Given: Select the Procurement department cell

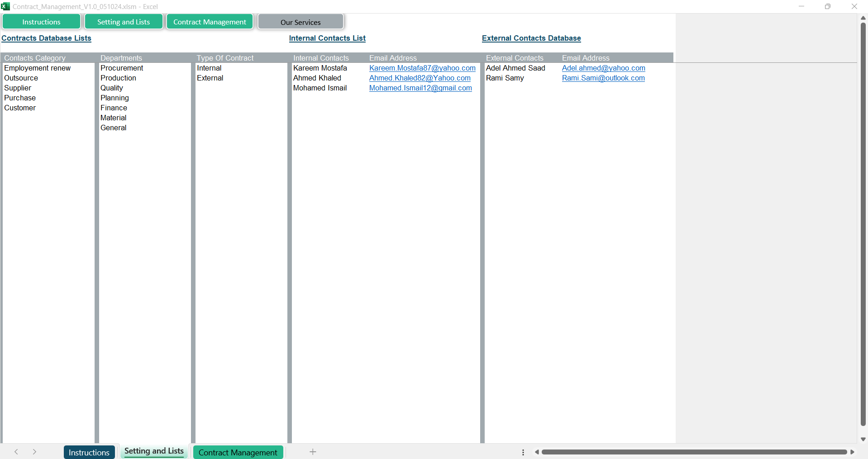Looking at the screenshot, I should click(x=122, y=68).
